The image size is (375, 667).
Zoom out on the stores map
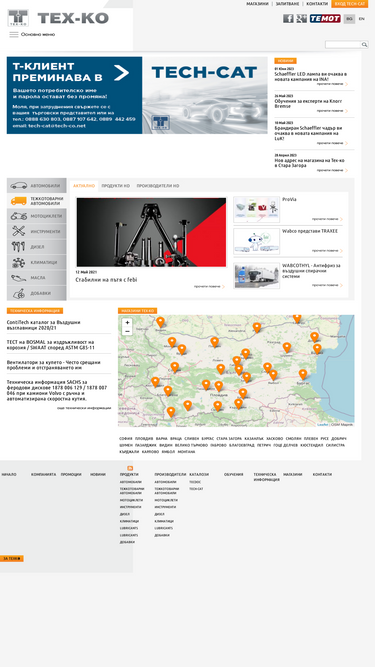click(x=127, y=331)
